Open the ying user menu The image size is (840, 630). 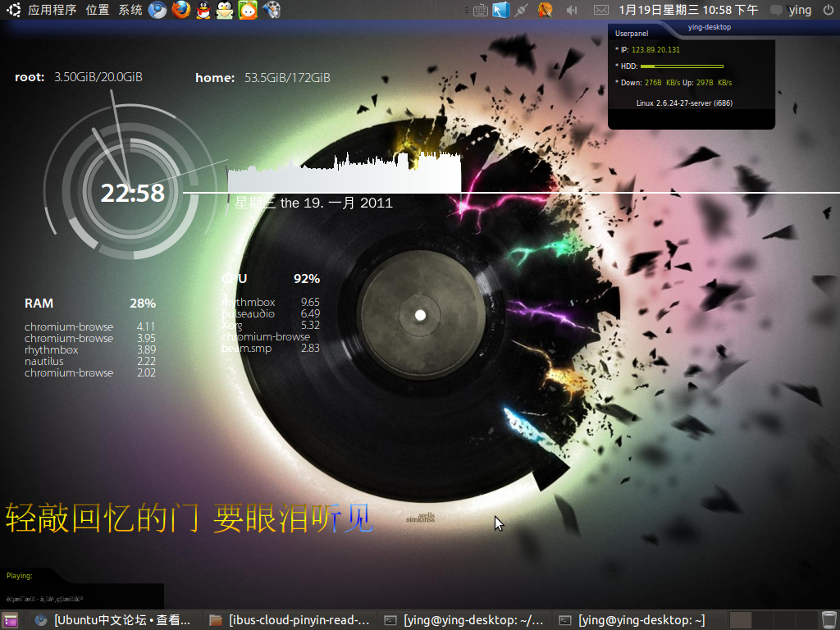point(800,10)
